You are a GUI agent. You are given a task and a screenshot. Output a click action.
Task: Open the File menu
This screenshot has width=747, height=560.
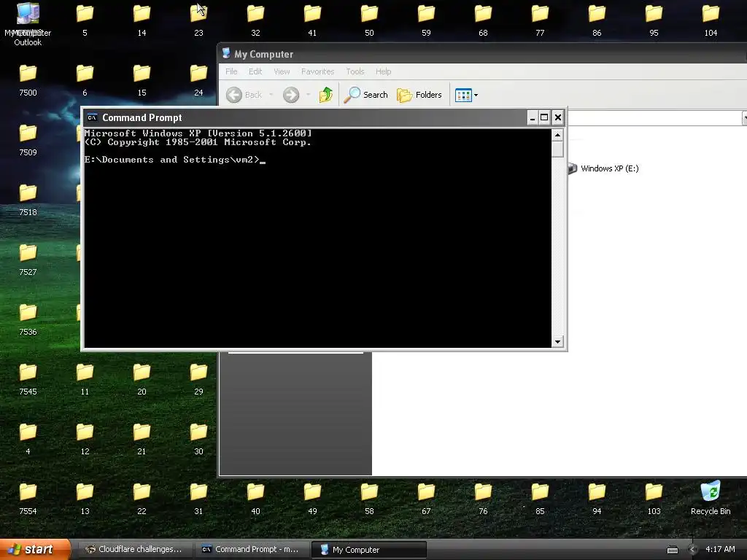(231, 71)
